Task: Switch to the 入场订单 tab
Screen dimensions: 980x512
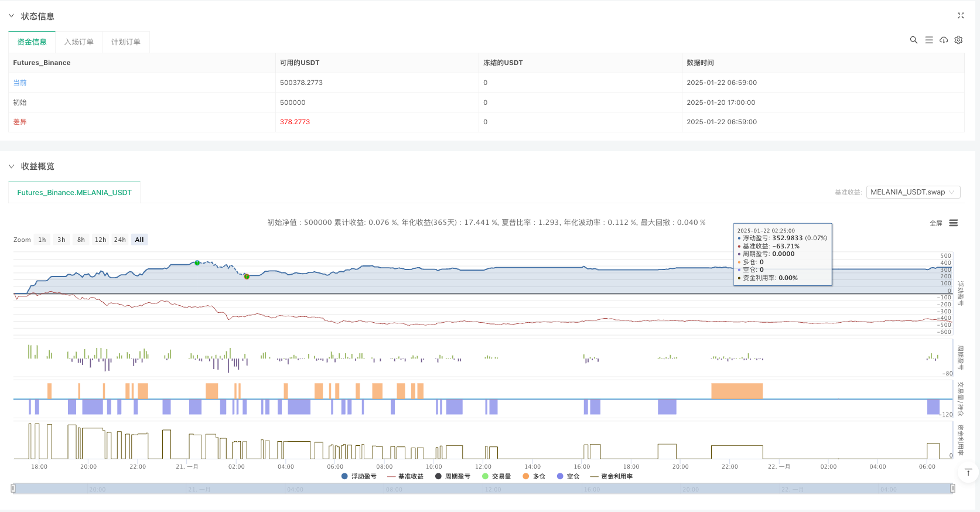Action: tap(78, 42)
